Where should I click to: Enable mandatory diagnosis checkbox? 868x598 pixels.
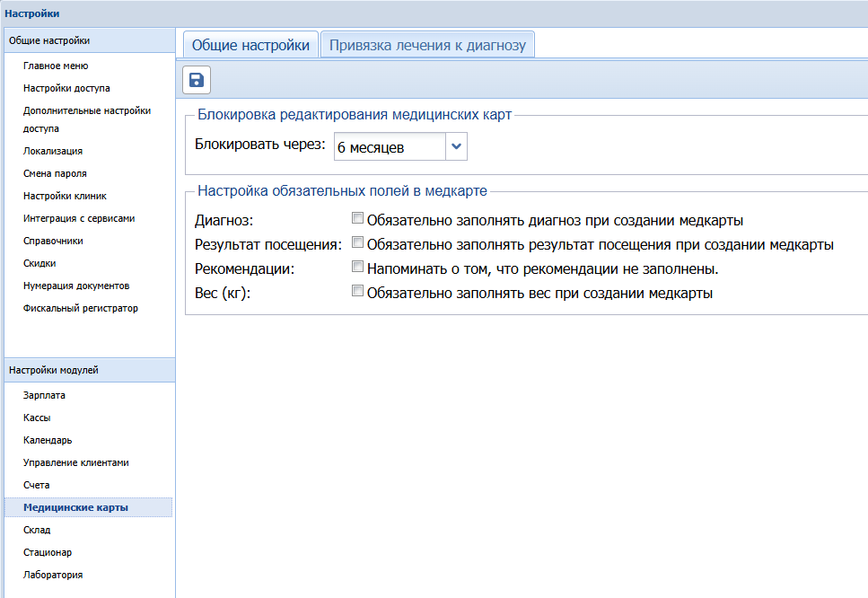(358, 219)
